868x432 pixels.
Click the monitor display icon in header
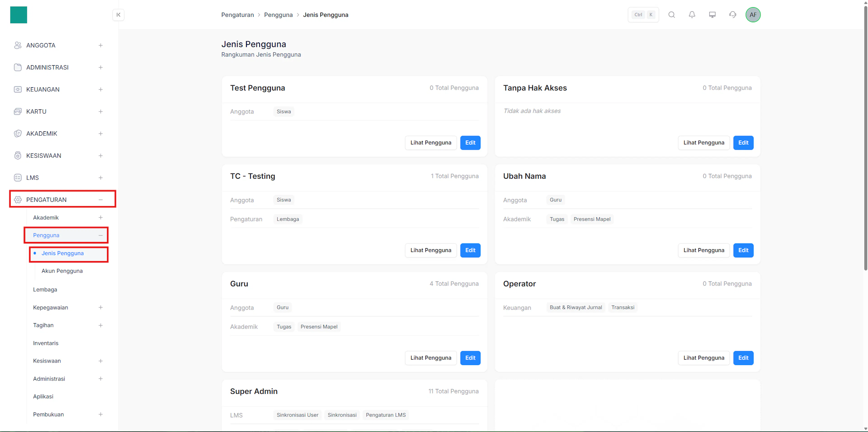tap(712, 15)
